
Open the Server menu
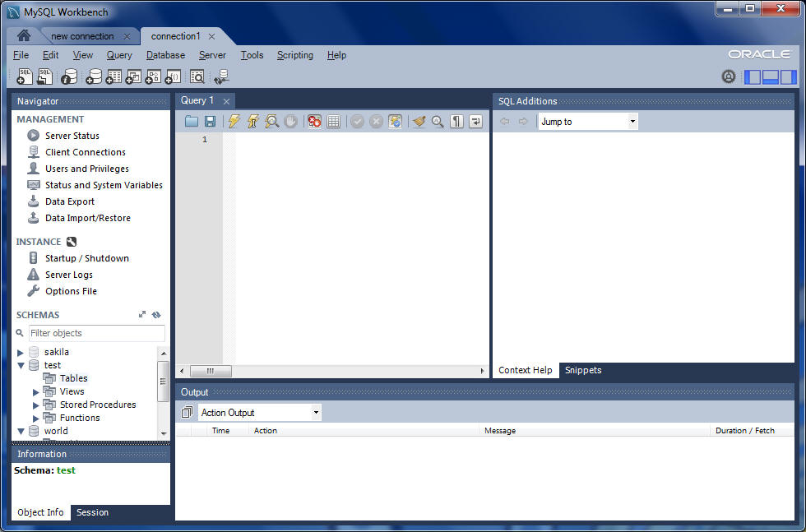212,55
